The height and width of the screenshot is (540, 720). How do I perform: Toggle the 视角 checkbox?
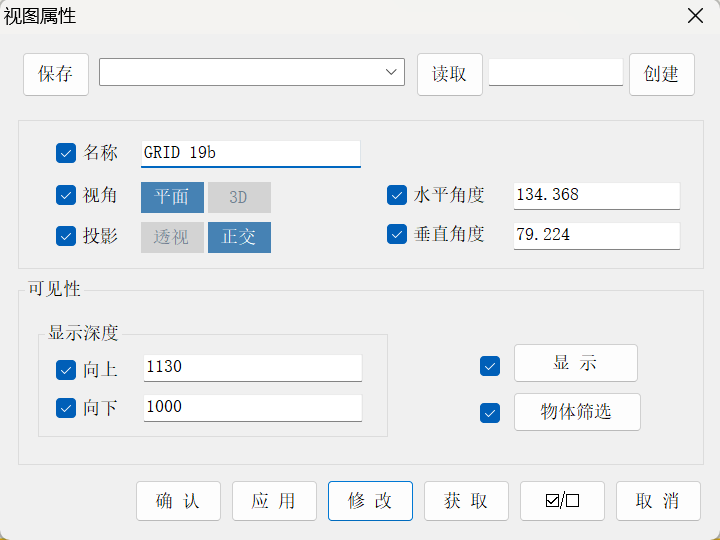[x=66, y=195]
